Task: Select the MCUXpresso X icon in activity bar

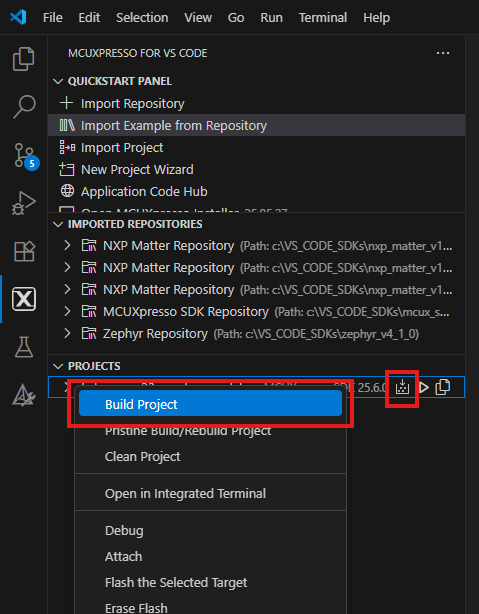Action: pyautogui.click(x=24, y=299)
